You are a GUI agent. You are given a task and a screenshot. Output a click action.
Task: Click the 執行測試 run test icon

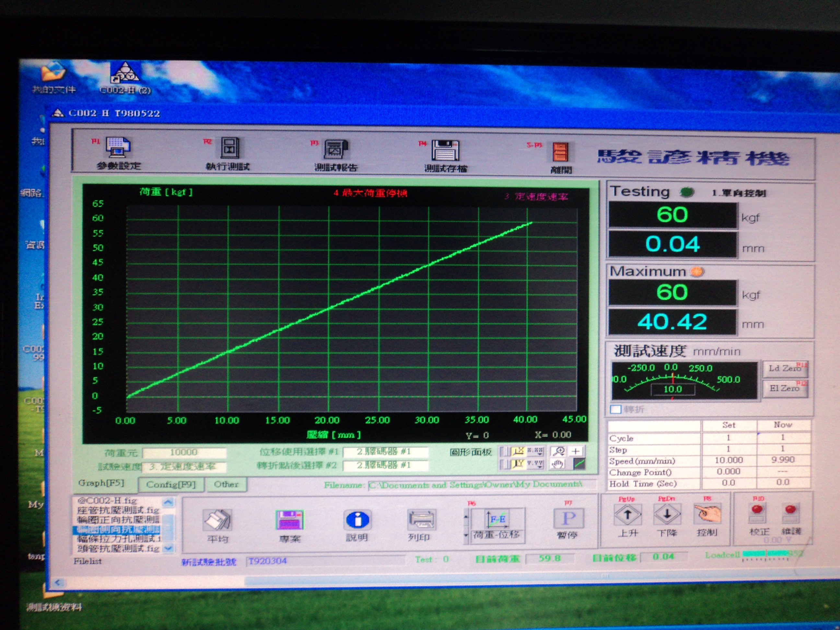coord(230,148)
